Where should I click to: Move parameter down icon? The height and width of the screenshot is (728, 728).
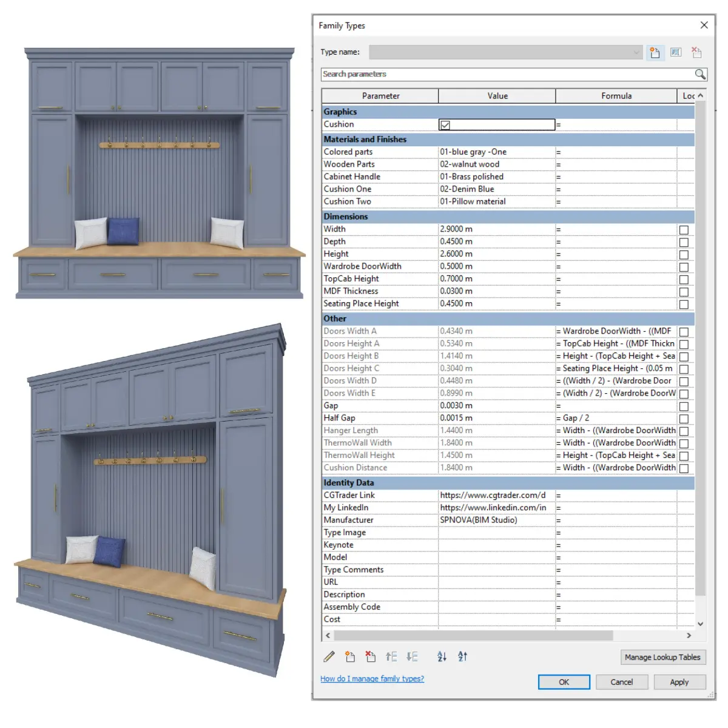tap(412, 656)
